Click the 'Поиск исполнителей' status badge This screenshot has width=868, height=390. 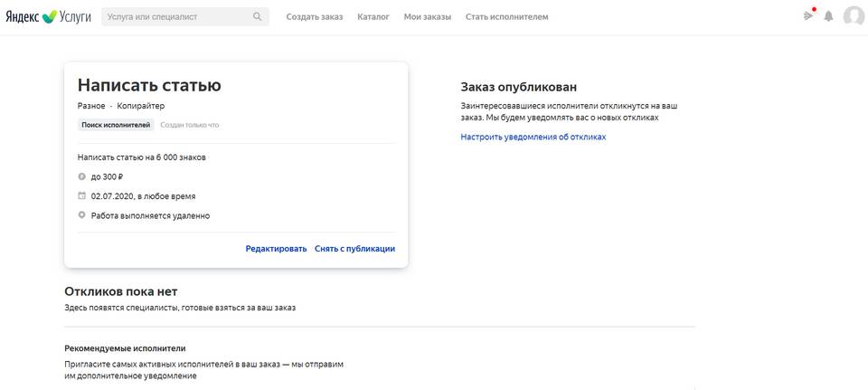click(117, 125)
